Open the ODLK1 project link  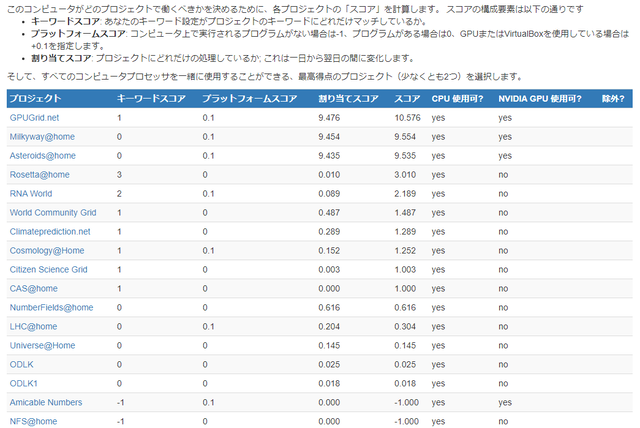[x=24, y=384]
